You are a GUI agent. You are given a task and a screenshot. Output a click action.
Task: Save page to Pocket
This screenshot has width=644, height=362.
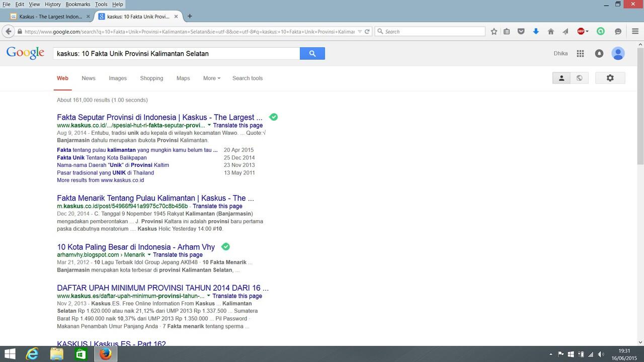(521, 31)
